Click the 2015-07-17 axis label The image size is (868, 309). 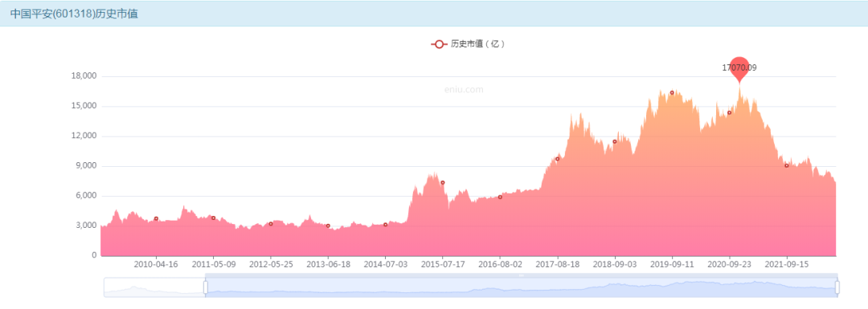point(443,265)
